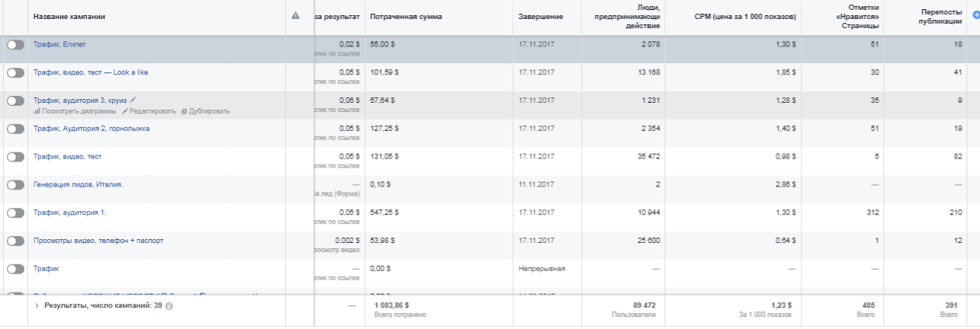Open the "Трафик, Египет" campaign
Viewport: 980px width, 329px height.
(x=59, y=44)
